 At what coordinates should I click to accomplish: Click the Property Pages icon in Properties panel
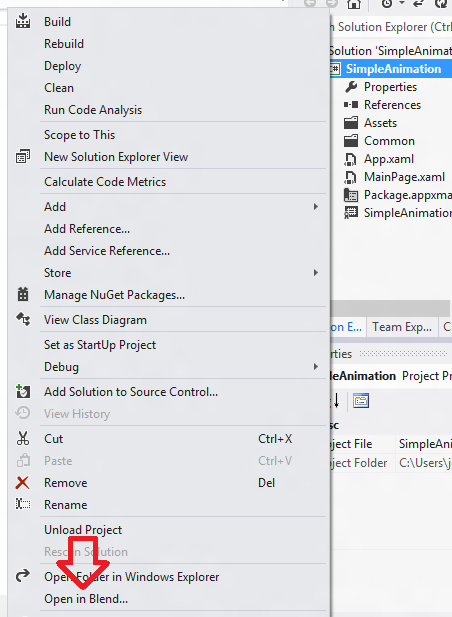click(361, 401)
